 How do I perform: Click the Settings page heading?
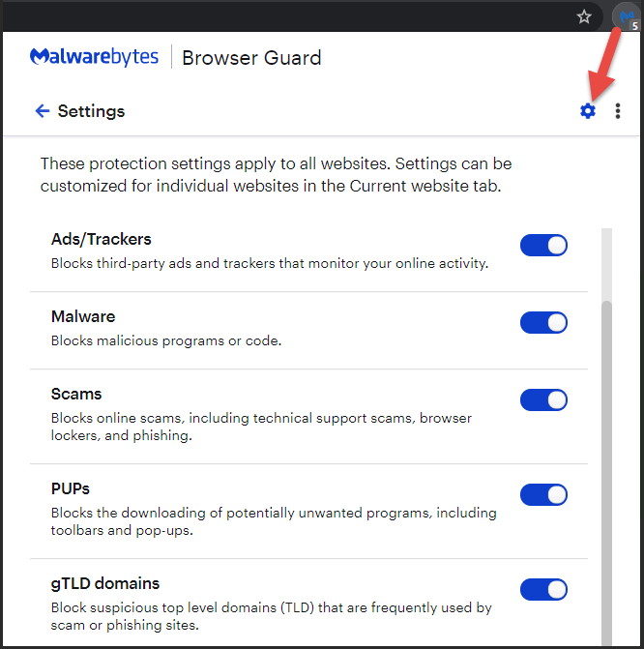[x=91, y=111]
